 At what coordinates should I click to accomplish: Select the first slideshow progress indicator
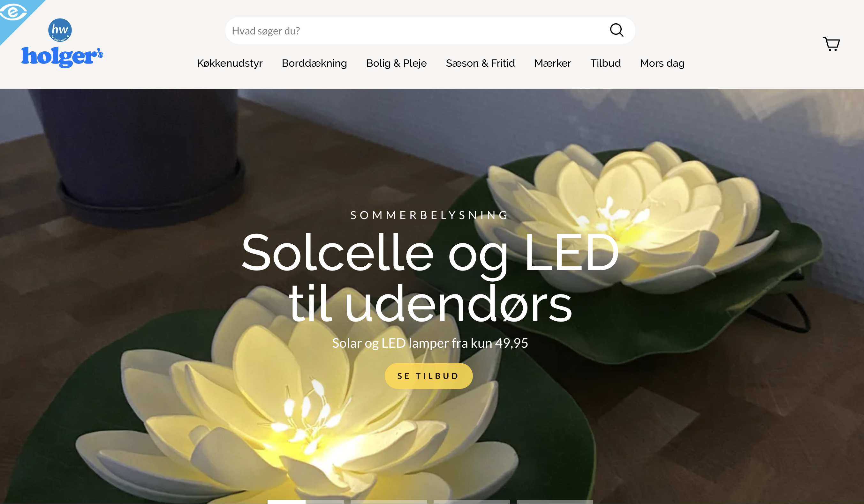(x=306, y=502)
